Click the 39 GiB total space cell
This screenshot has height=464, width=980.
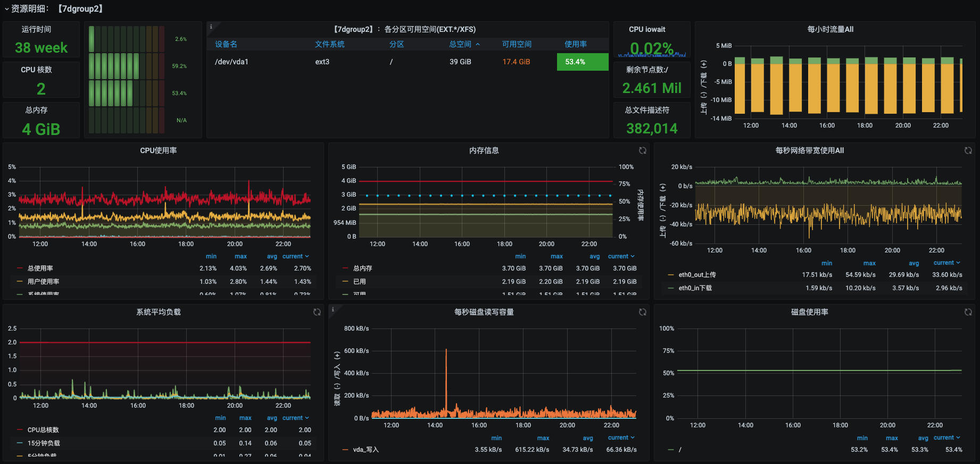pos(460,62)
